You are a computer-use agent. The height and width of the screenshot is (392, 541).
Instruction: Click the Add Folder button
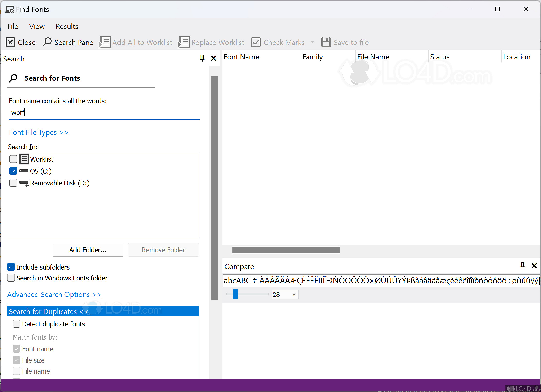click(x=88, y=250)
